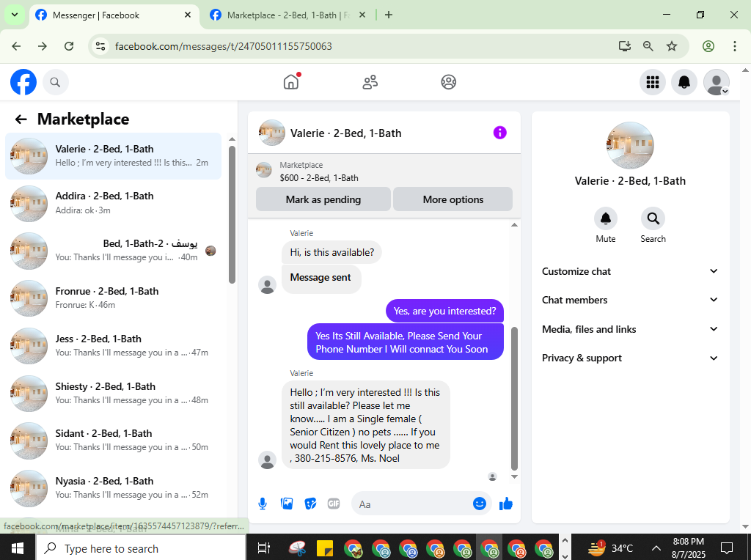Click the Search icon in chat details
This screenshot has height=560, width=751.
point(653,218)
